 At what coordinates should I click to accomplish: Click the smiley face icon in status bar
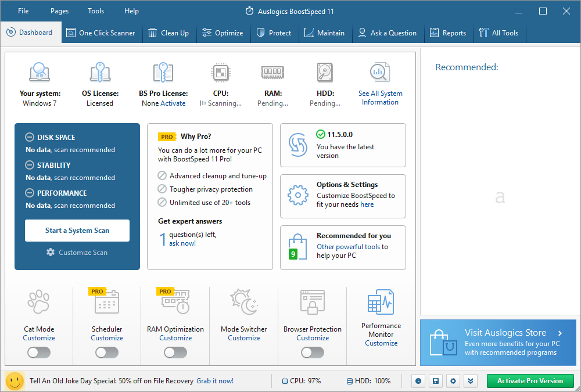[x=15, y=381]
